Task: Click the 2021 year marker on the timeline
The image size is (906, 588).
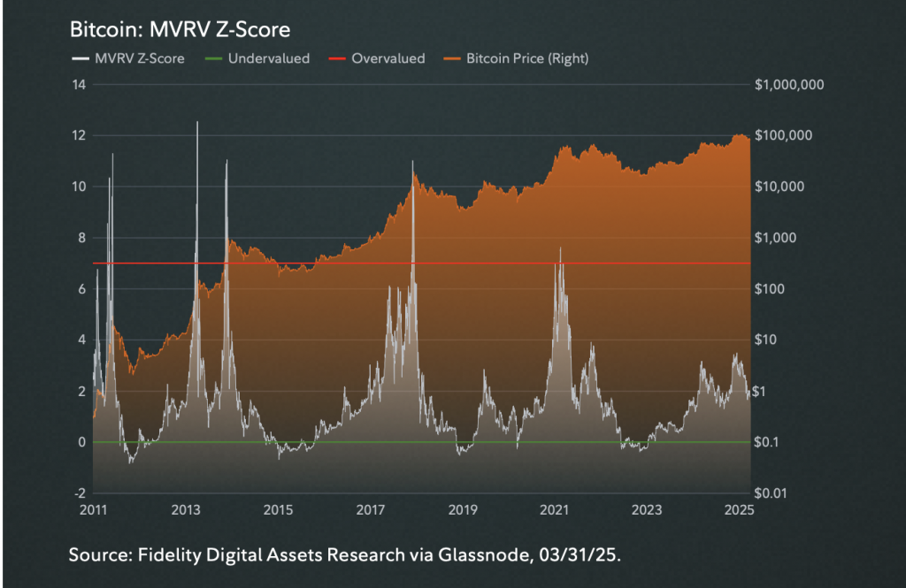Action: coord(555,509)
